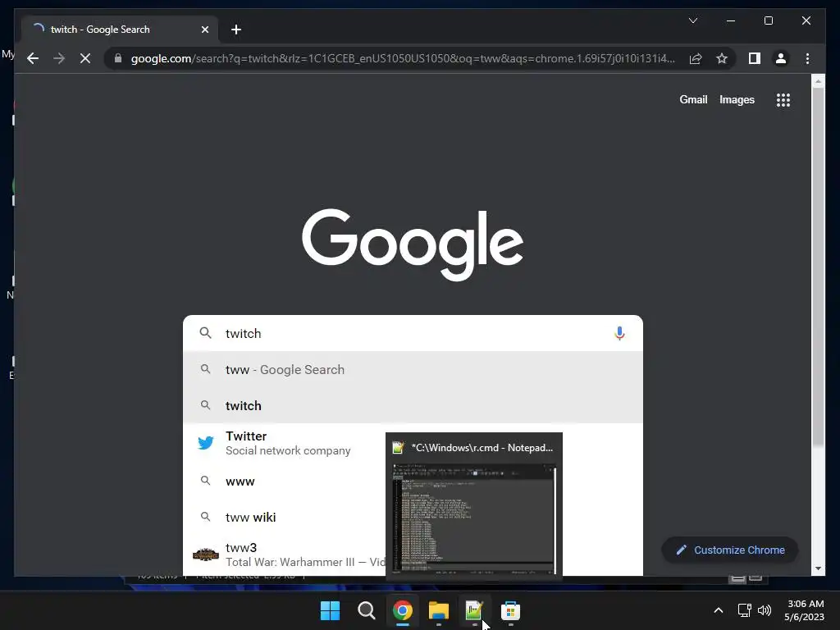Open Microsoft Store from the taskbar
840x630 pixels.
click(x=510, y=610)
